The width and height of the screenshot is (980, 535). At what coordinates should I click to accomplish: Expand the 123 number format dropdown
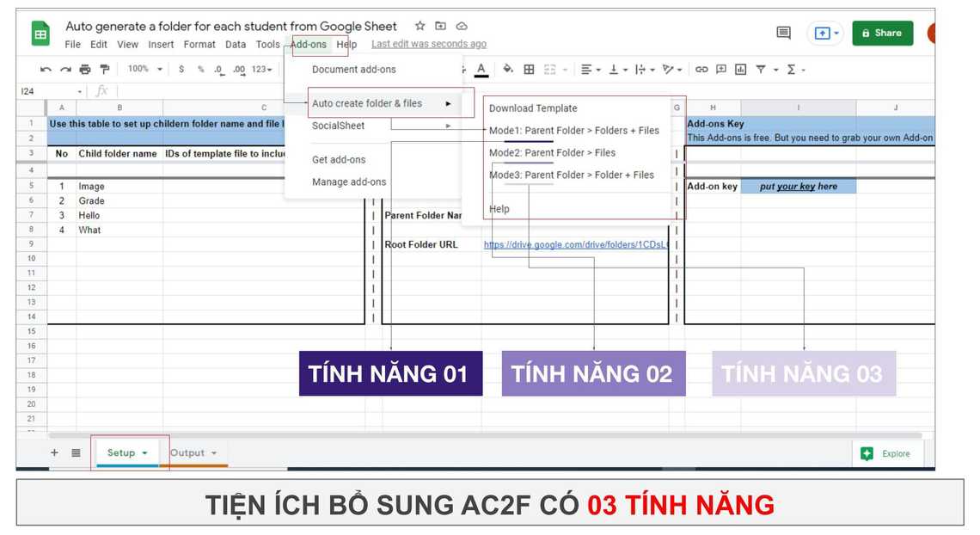(262, 70)
